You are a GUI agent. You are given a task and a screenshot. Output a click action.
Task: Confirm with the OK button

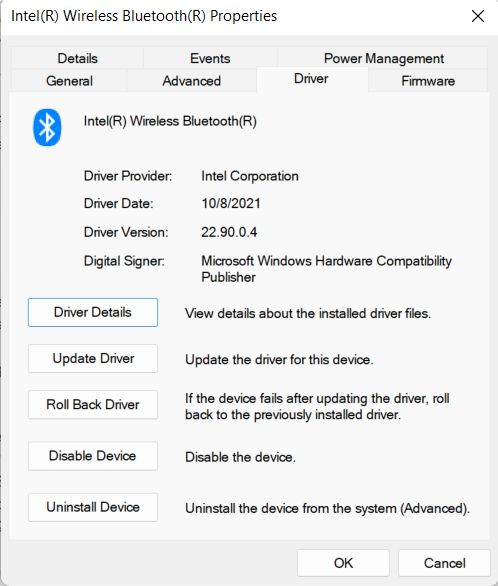[343, 563]
